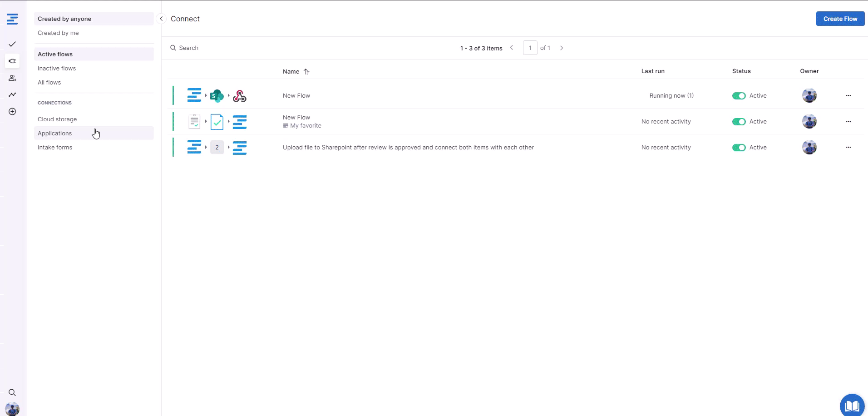Click the webhook icon in first flow
Viewport: 868px width, 416px height.
pos(240,96)
